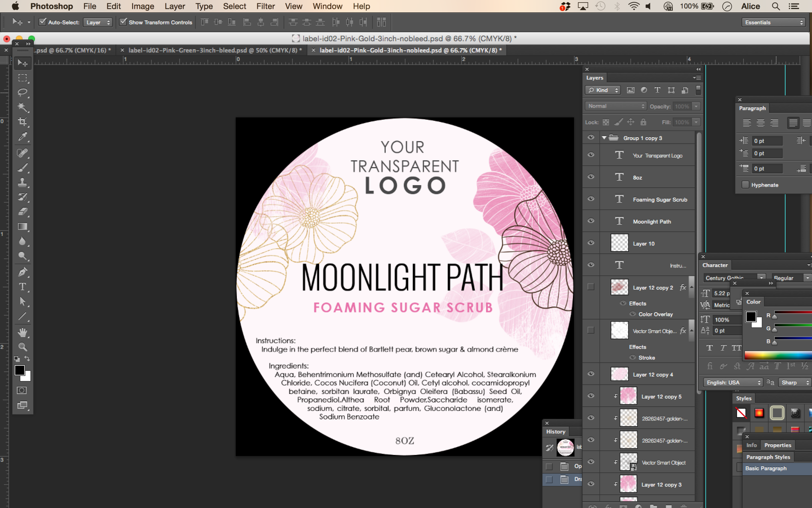Select the Clone Stamp tool
Image resolution: width=812 pixels, height=508 pixels.
click(23, 182)
